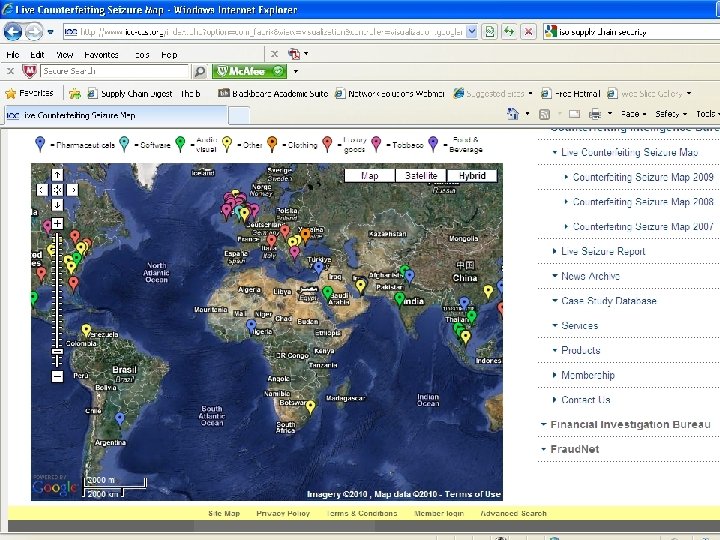Open the Web Slice Gallery bookmark
The image size is (720, 540).
(649, 94)
